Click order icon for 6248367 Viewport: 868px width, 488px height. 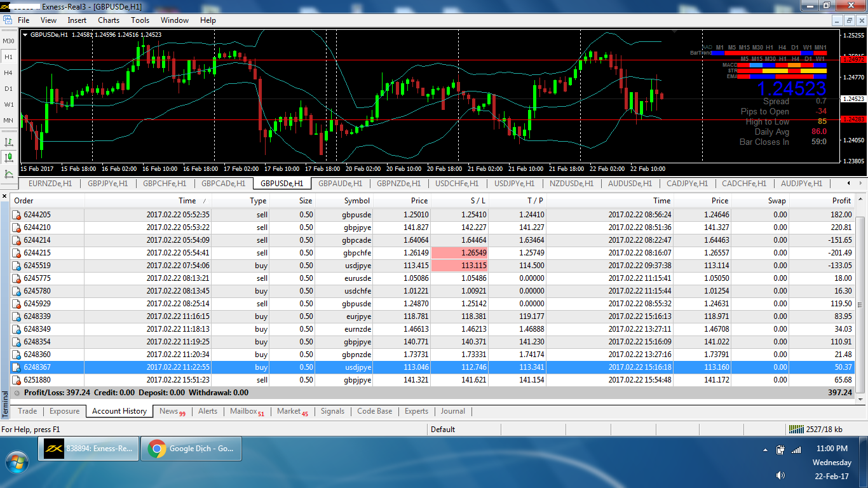pos(17,367)
